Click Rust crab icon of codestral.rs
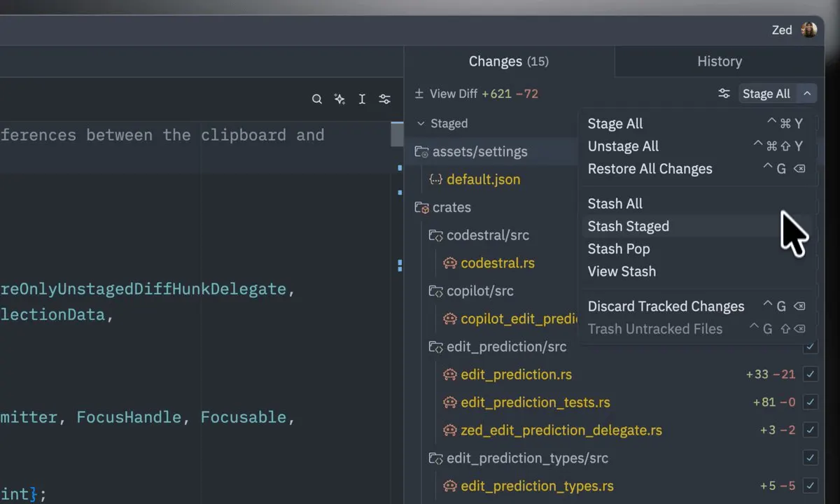 pos(450,264)
